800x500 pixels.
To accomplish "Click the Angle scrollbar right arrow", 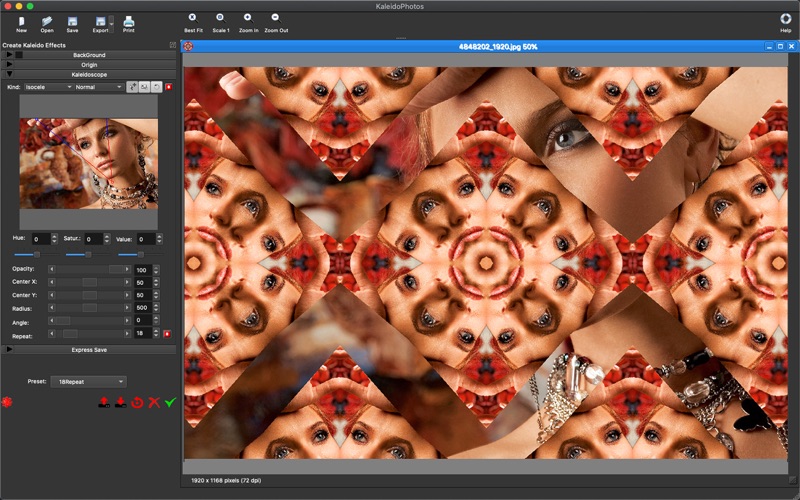I will 127,320.
